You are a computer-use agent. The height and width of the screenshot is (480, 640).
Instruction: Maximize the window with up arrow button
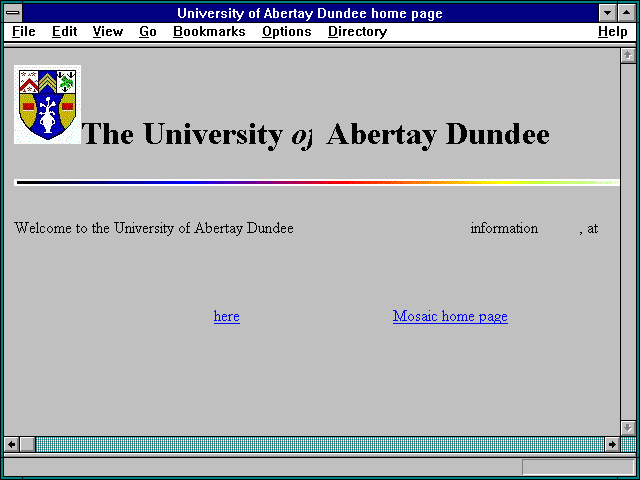627,13
